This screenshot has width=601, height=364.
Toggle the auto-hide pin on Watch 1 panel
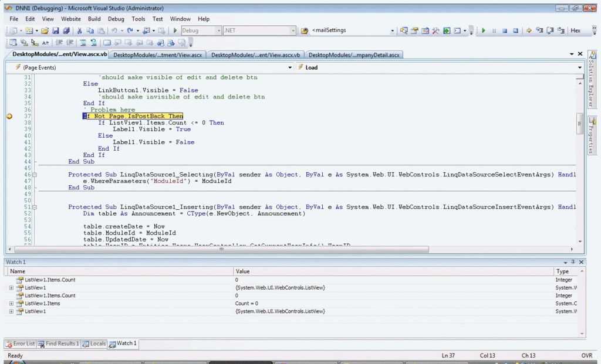tap(573, 262)
